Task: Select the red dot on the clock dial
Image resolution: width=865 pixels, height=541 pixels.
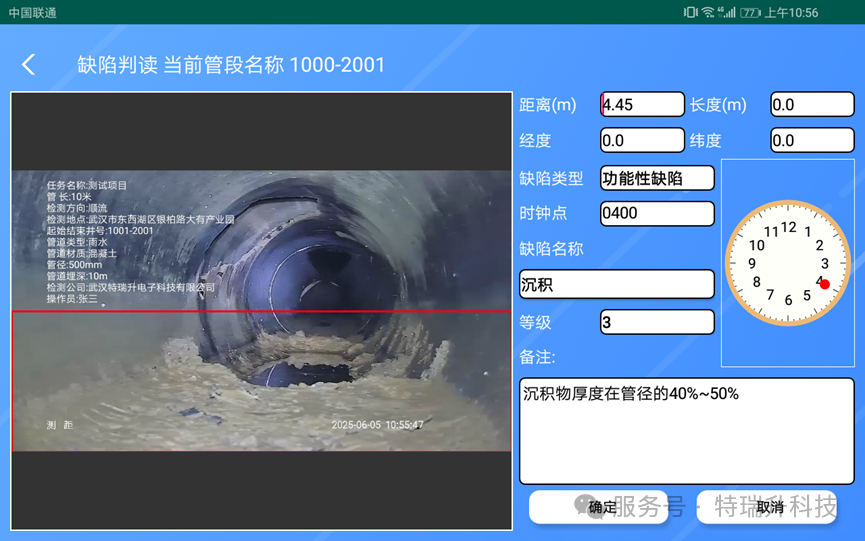Action: pos(825,284)
